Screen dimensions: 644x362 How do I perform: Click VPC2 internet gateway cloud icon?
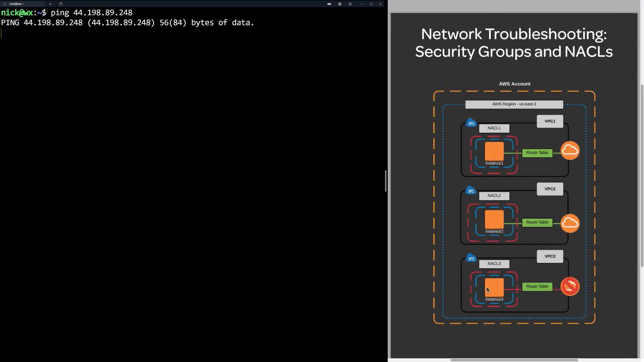(x=570, y=223)
